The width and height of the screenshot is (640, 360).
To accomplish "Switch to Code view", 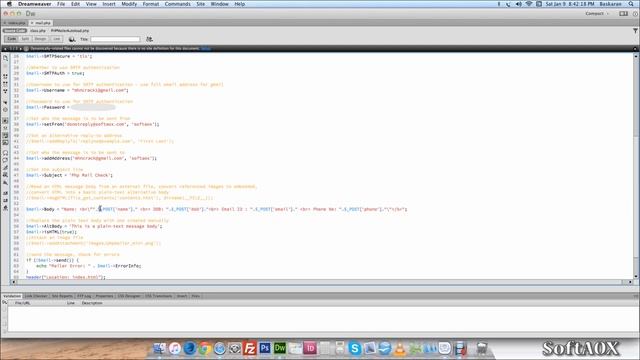I will pos(11,39).
